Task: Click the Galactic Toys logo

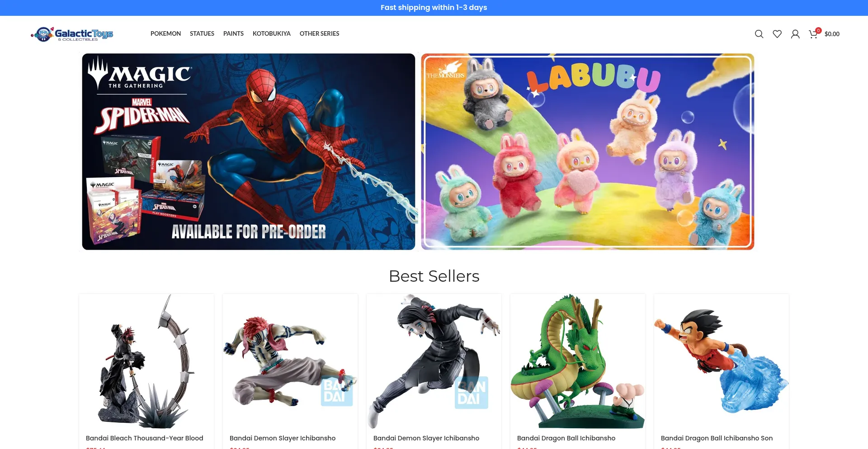Action: point(72,34)
